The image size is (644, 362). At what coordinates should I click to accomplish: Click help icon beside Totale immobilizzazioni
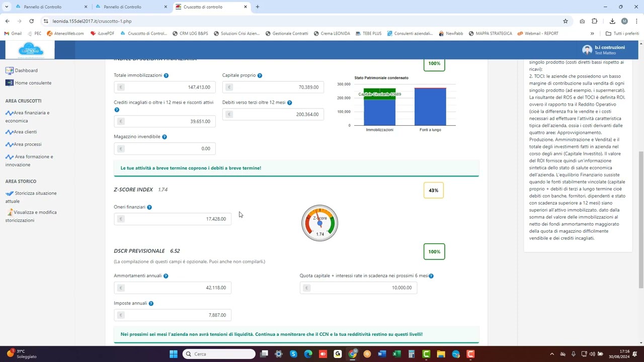coord(166,75)
